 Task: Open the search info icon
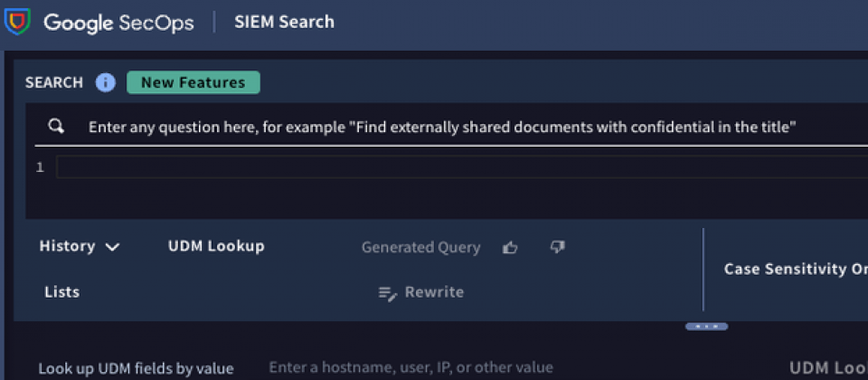tap(105, 83)
